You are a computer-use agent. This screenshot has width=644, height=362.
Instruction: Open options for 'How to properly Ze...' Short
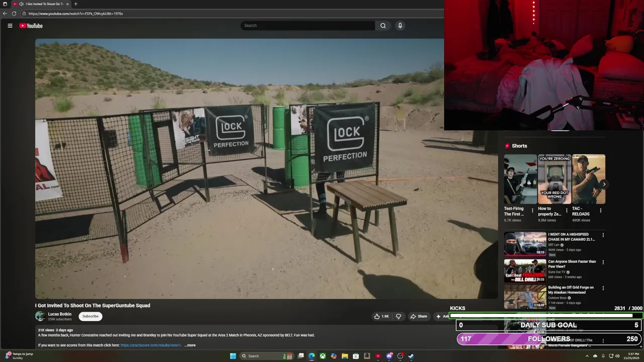click(567, 211)
